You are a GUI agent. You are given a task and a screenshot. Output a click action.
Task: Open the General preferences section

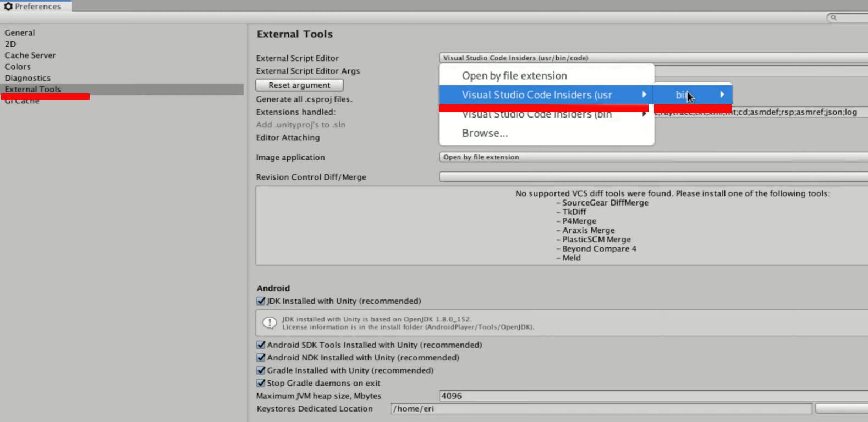point(20,32)
